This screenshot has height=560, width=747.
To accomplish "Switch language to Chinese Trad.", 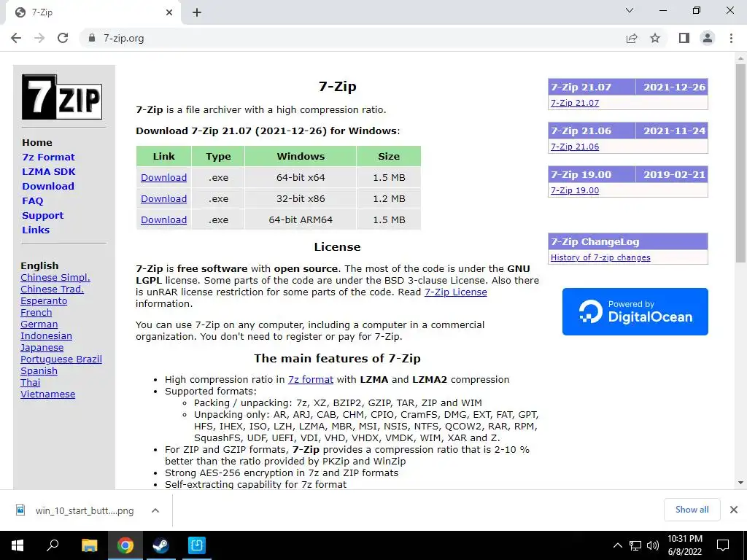I will pos(52,289).
